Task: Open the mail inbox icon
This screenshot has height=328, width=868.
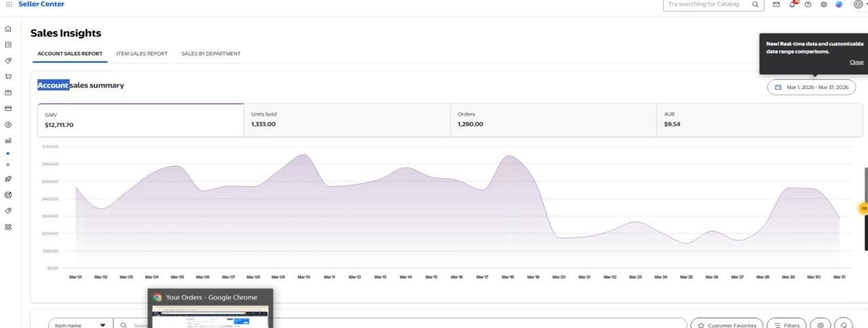Action: [x=776, y=4]
